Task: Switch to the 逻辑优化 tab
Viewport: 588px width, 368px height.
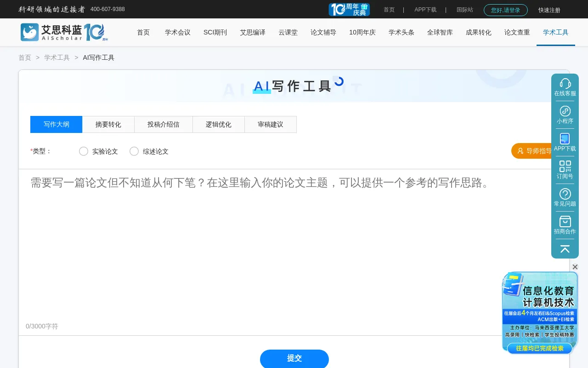Action: 219,125
